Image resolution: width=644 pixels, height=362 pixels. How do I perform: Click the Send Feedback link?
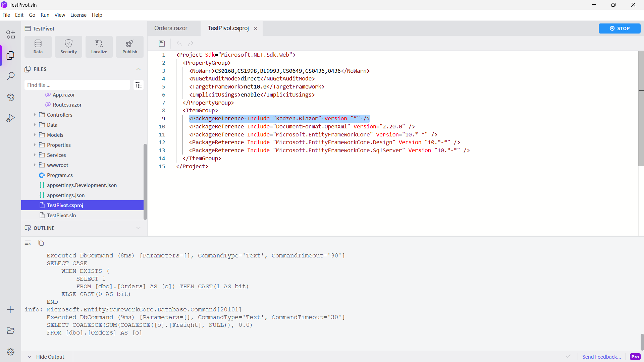click(601, 357)
